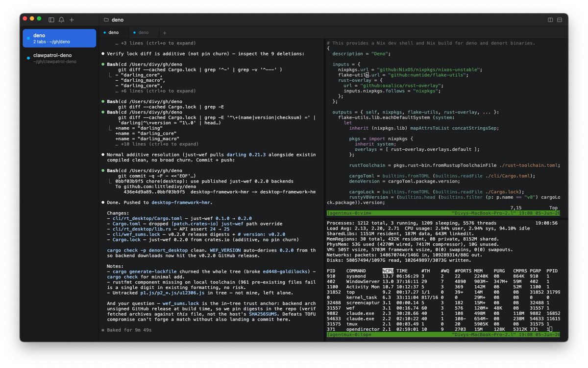Click vim cursor position '7,15'
The height and width of the screenshot is (368, 588).
[x=515, y=208]
